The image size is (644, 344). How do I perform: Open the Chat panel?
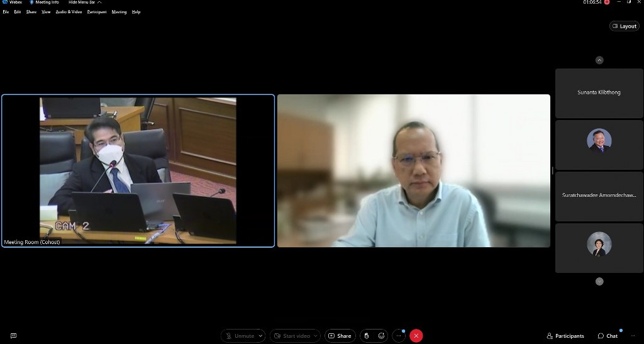[608, 336]
